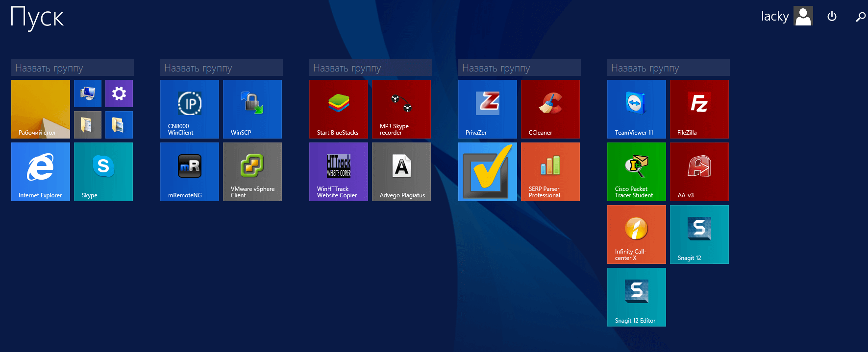Screen dimensions: 868x352
Task: Open mRemoteNG application tile
Action: pos(189,172)
